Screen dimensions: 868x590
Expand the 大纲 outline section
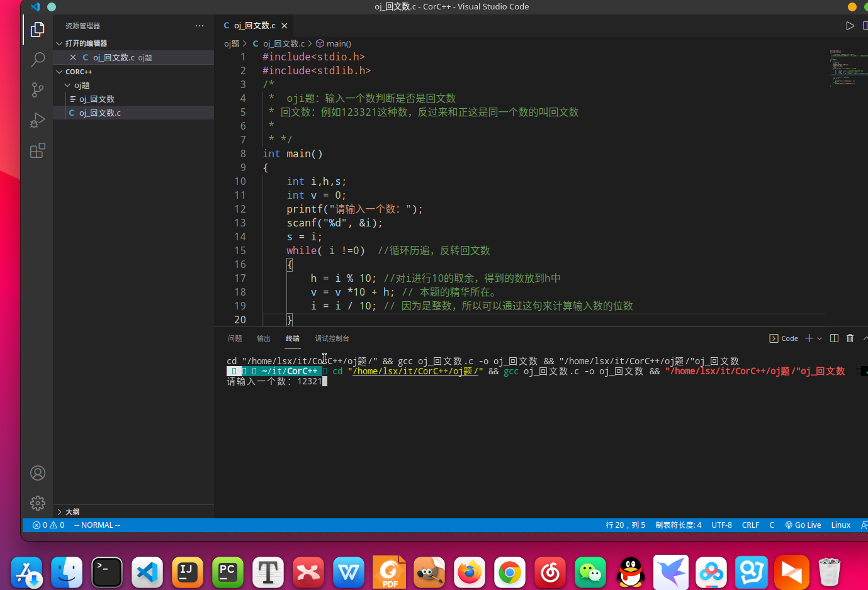pyautogui.click(x=72, y=512)
